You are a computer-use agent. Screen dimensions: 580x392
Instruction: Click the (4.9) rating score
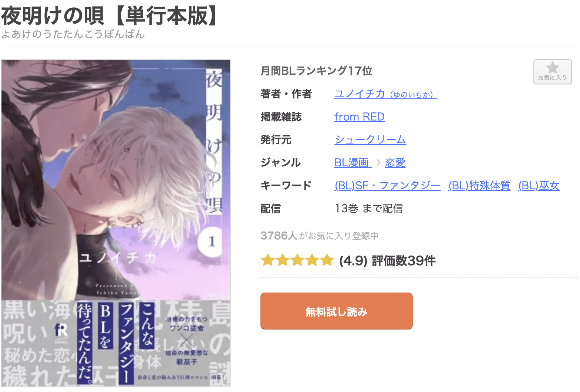click(353, 261)
